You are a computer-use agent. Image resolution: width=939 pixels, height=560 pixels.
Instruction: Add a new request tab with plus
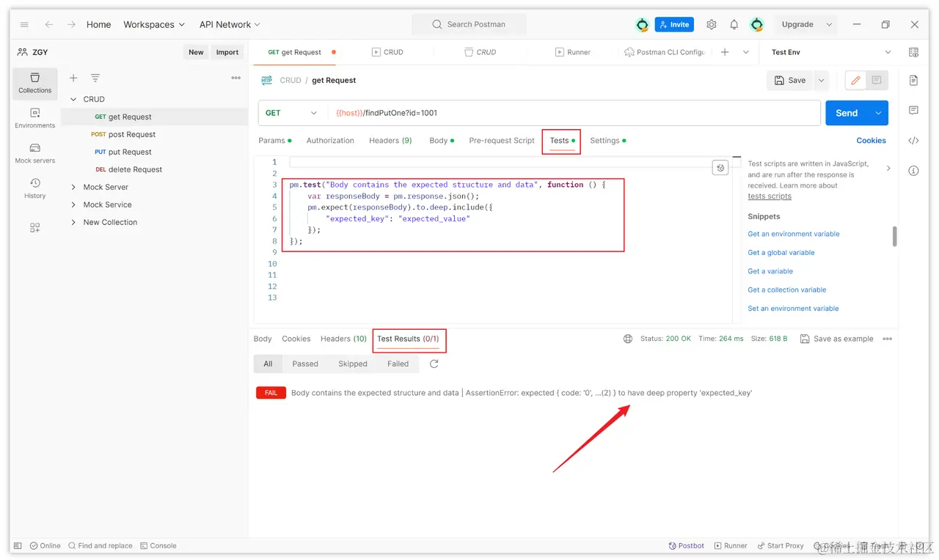[725, 52]
